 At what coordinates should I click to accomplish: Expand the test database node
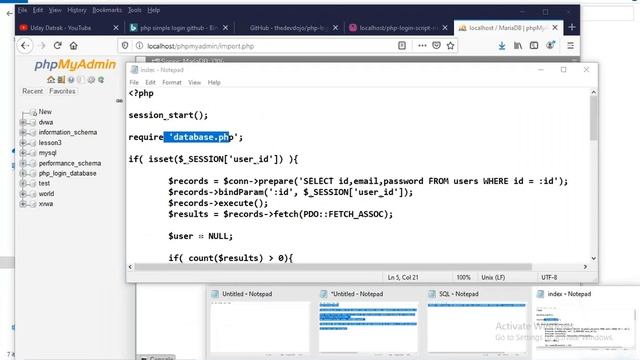(23, 183)
